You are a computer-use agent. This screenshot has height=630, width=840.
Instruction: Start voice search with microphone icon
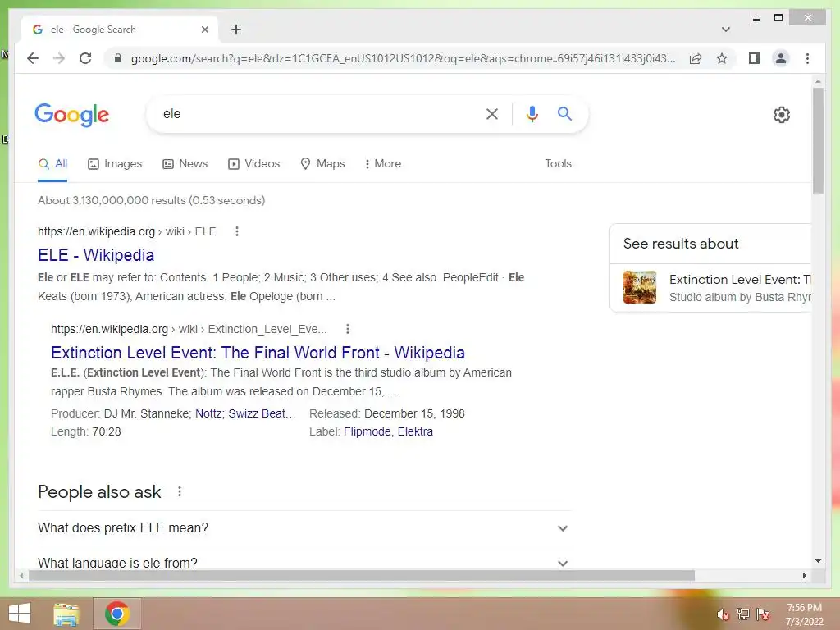(532, 113)
